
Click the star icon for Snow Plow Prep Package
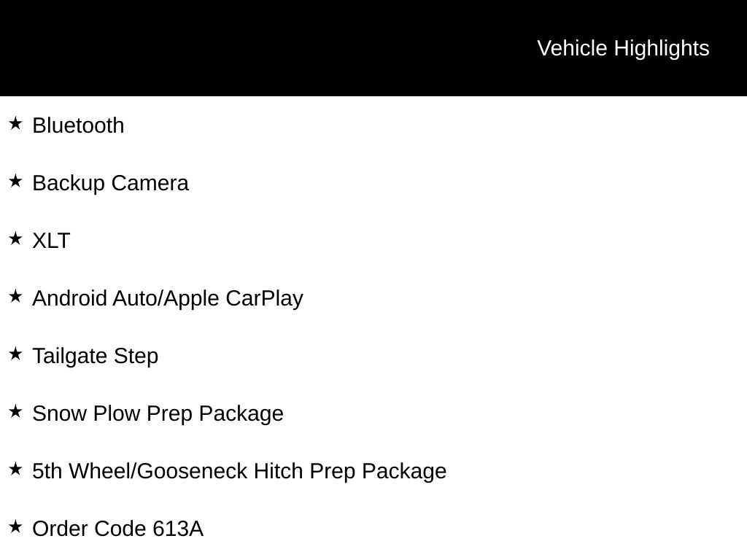15,411
